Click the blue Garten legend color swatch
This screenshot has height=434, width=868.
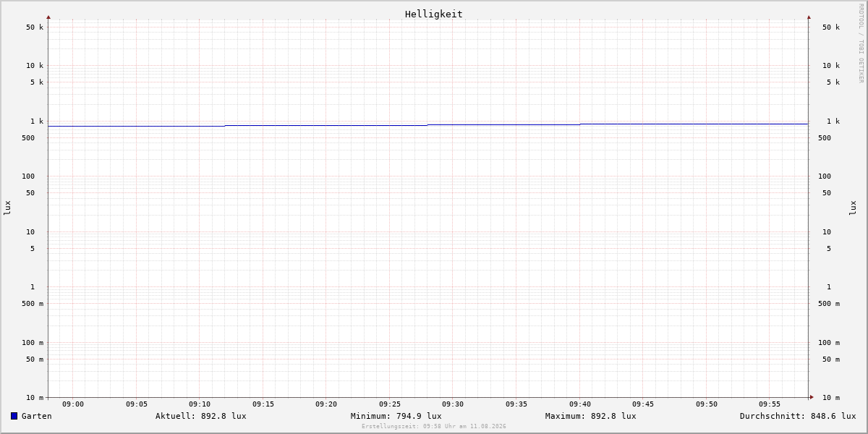(x=14, y=416)
